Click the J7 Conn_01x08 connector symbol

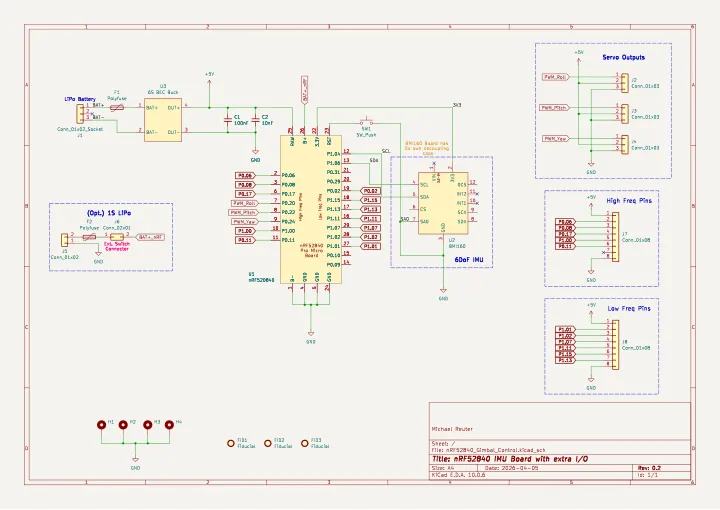(x=616, y=237)
